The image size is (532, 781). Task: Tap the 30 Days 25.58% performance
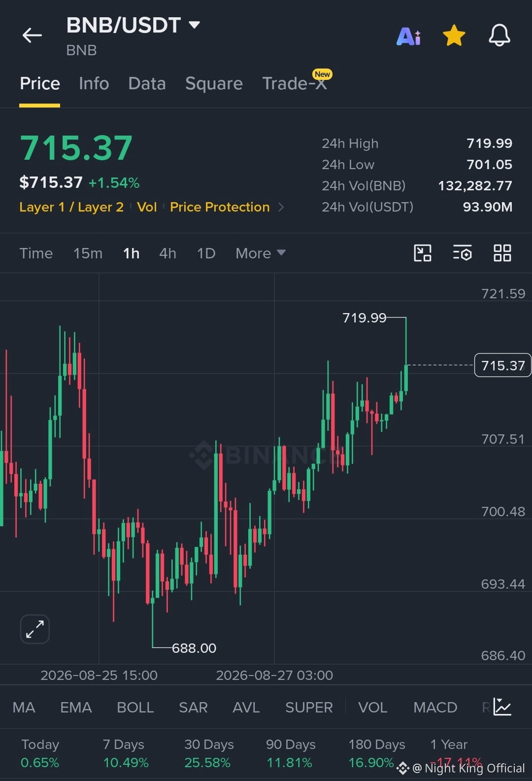point(208,753)
